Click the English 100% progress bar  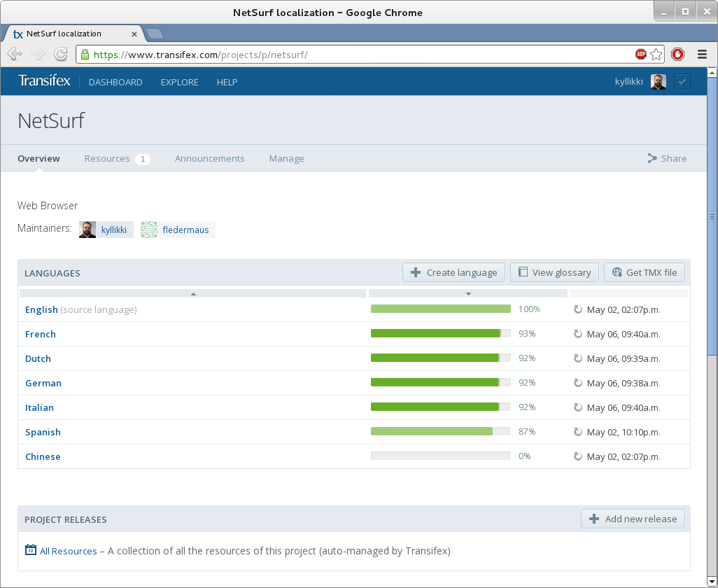click(440, 309)
